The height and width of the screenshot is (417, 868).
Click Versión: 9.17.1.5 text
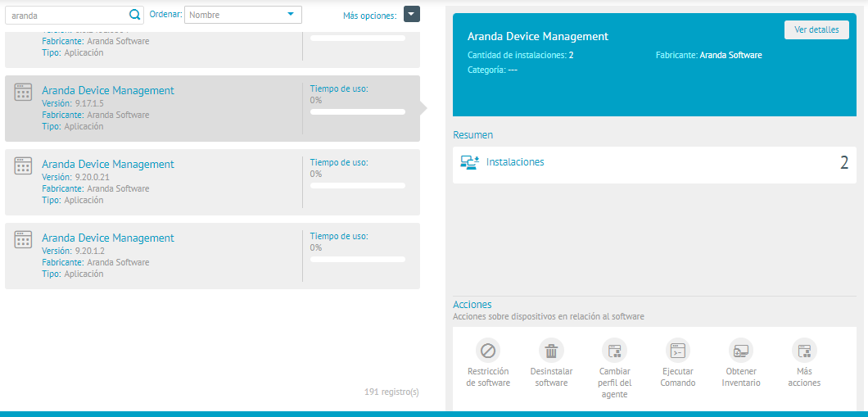click(73, 103)
